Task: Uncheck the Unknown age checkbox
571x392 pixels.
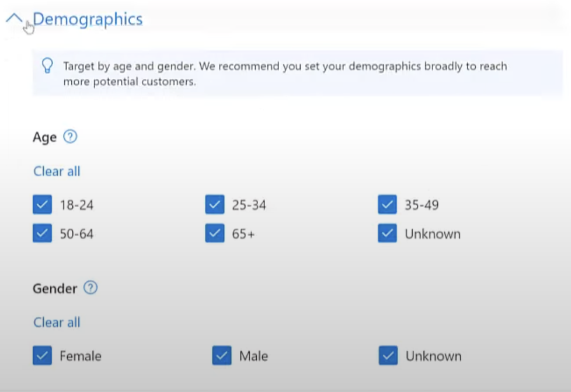Action: (388, 233)
